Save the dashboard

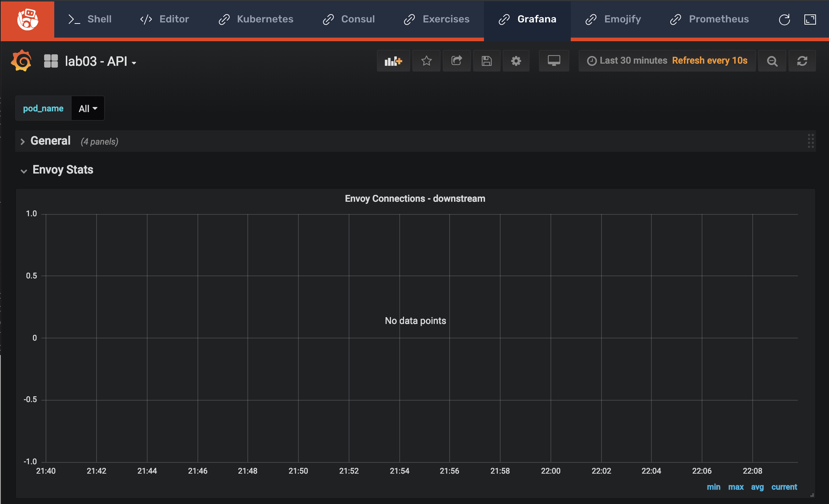point(487,61)
